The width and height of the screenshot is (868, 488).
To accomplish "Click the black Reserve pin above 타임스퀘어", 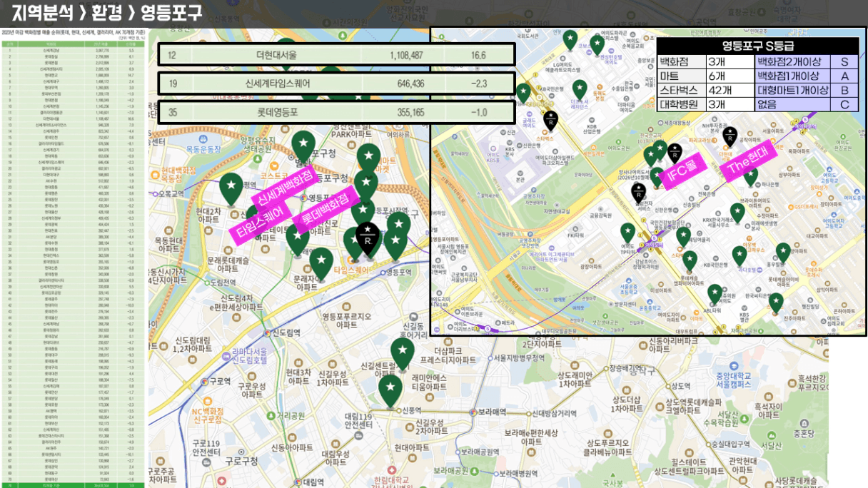I will tap(368, 238).
